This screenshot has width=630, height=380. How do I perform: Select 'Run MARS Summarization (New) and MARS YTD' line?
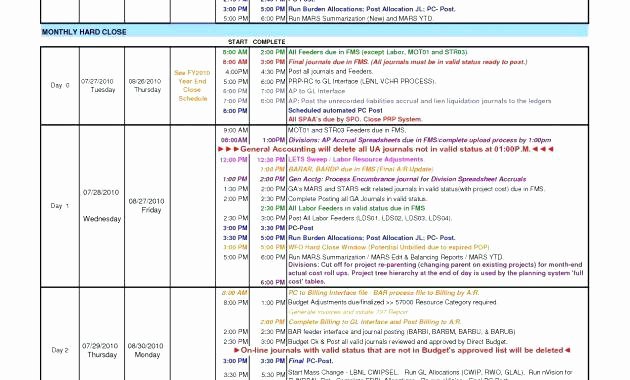click(361, 18)
